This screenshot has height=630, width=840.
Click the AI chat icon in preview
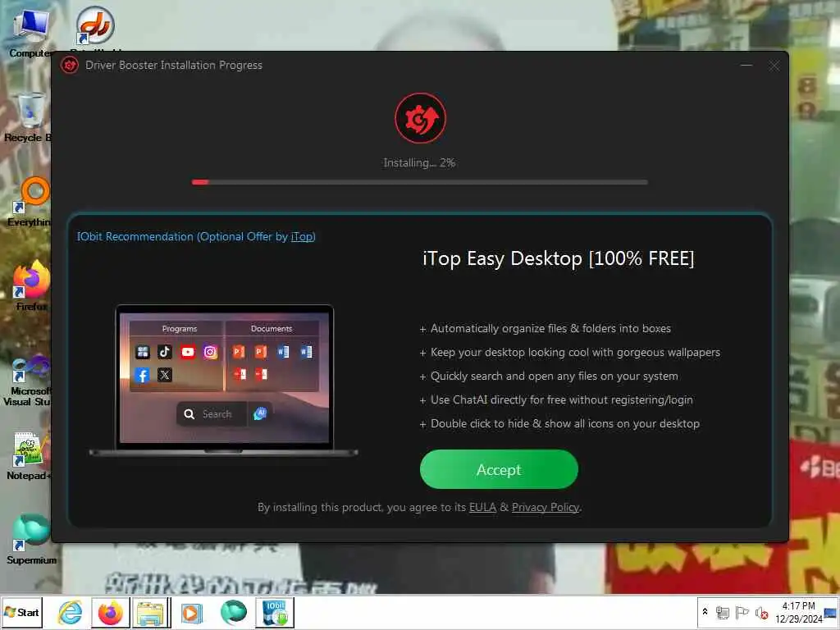[260, 413]
